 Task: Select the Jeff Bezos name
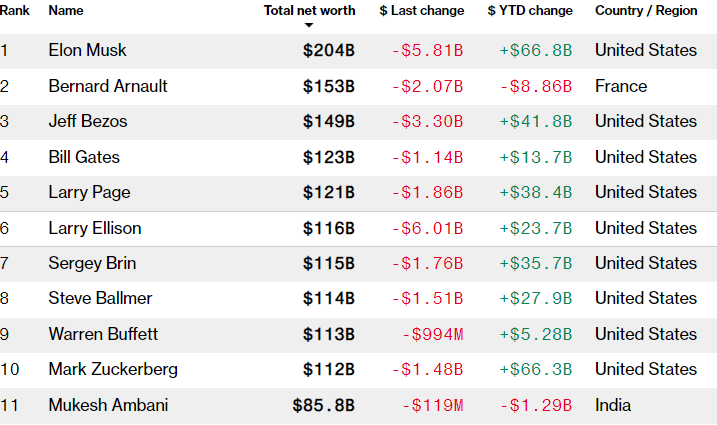pyautogui.click(x=87, y=121)
